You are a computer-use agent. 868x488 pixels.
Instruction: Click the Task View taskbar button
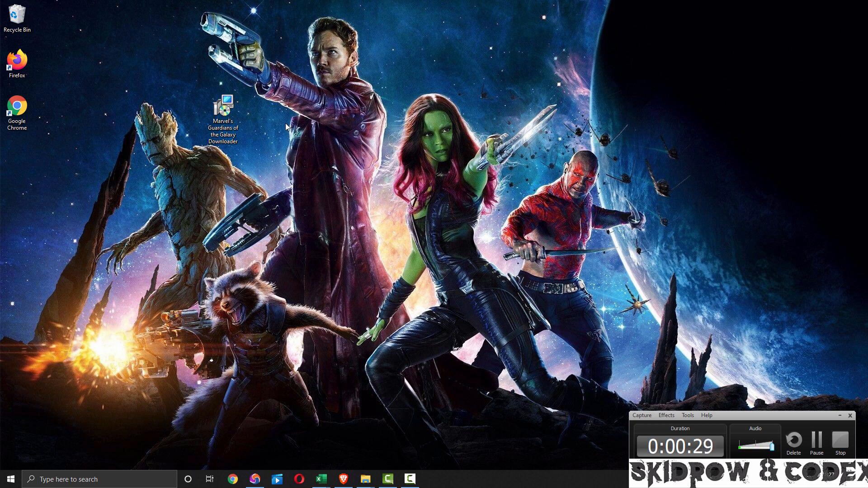click(210, 479)
